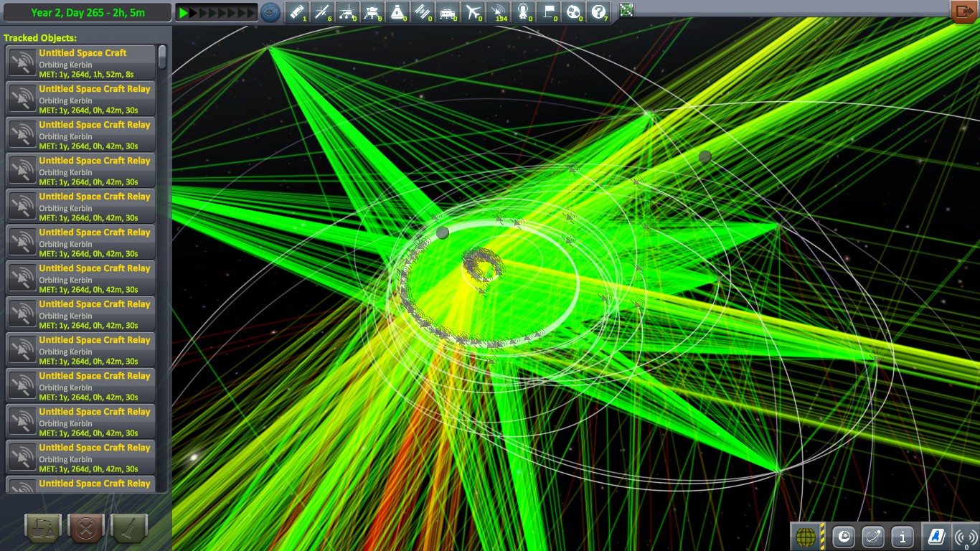
Task: Toggle the Debris vessel filter
Action: click(x=297, y=12)
